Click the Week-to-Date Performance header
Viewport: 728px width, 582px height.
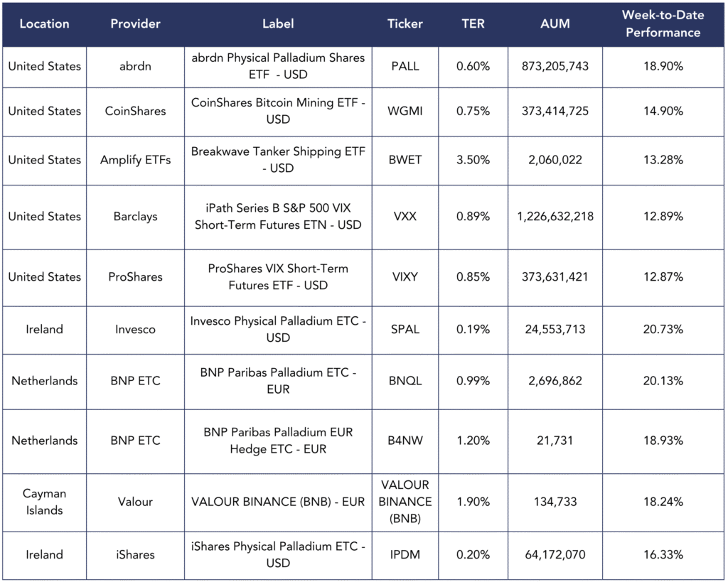pos(661,23)
